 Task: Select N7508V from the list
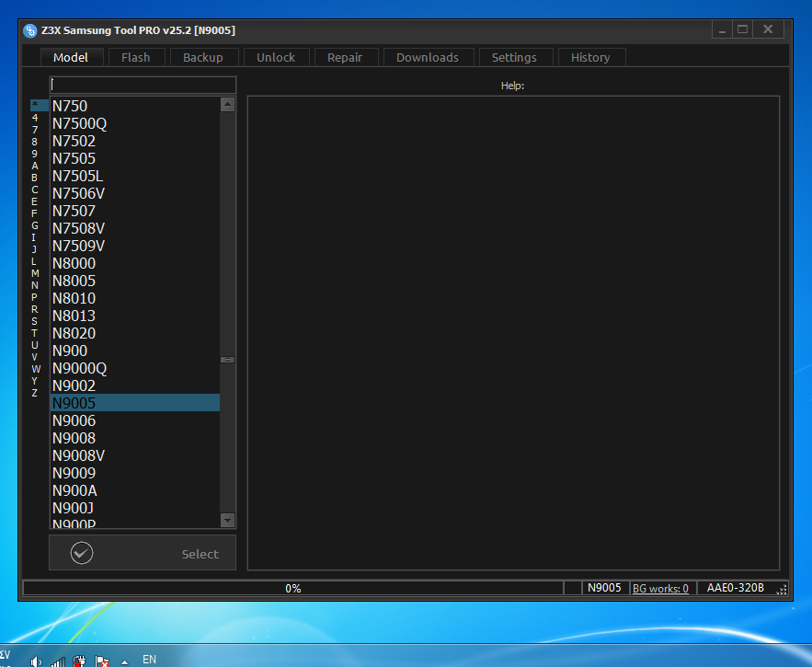[135, 228]
